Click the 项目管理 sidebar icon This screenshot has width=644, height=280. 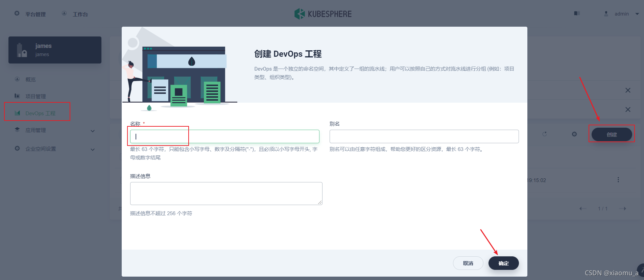tap(17, 96)
